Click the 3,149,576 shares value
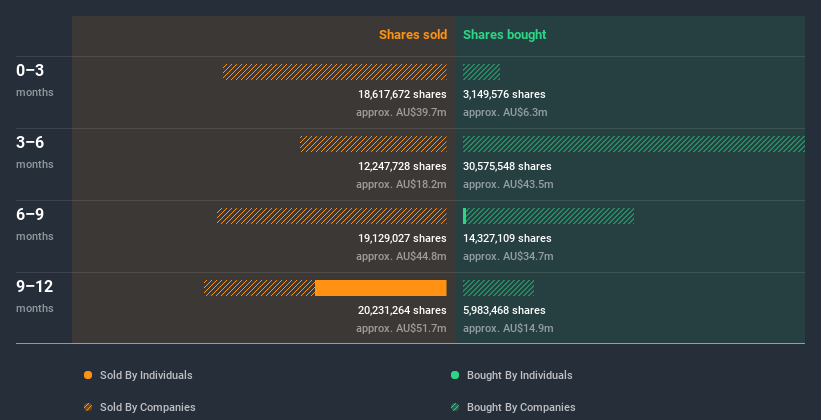821x420 pixels. click(x=504, y=94)
